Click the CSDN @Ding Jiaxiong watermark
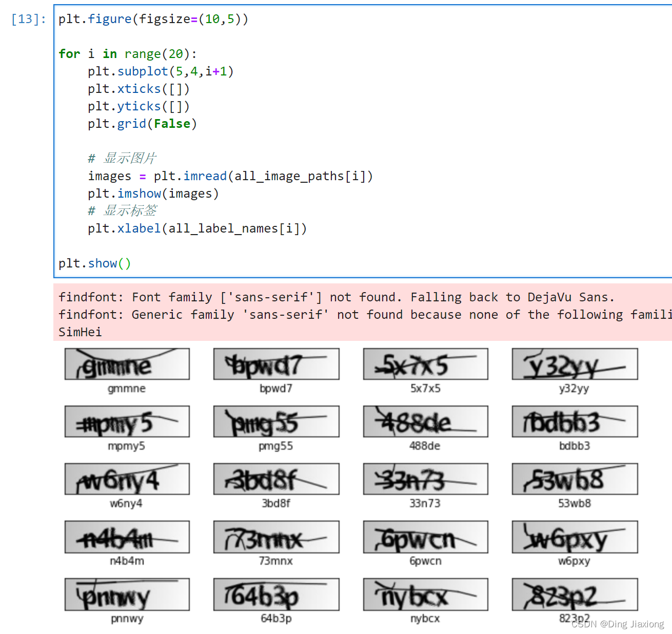This screenshot has height=634, width=672. point(618,624)
